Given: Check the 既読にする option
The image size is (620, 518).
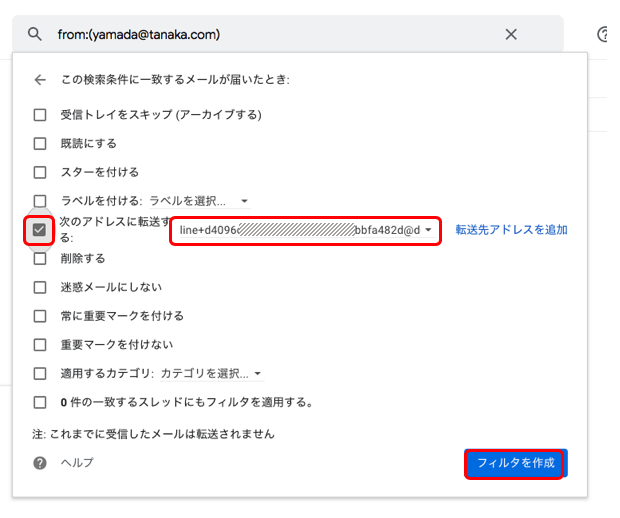Looking at the screenshot, I should [40, 144].
